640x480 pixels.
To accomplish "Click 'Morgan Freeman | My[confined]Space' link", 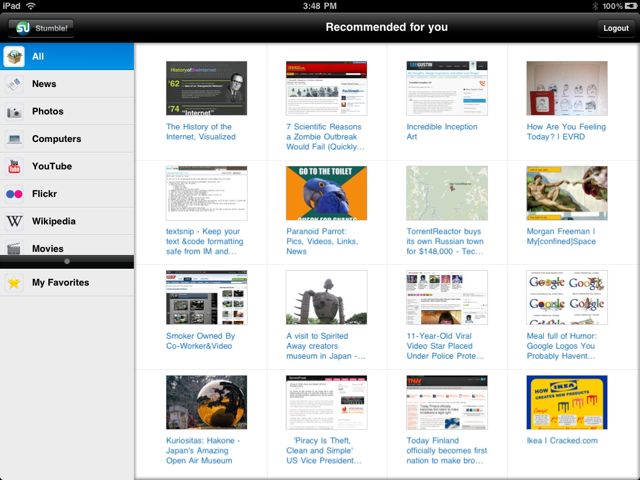I will (x=561, y=236).
